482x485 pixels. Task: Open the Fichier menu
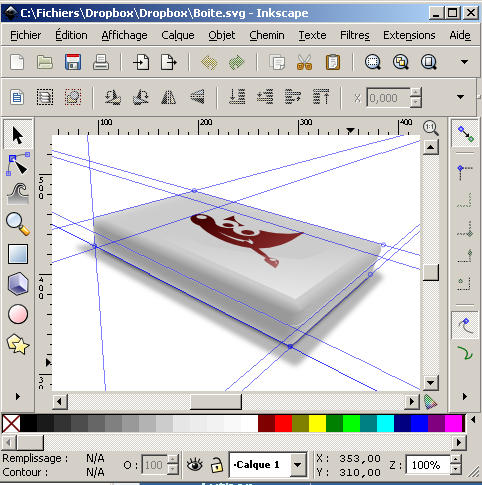[25, 35]
